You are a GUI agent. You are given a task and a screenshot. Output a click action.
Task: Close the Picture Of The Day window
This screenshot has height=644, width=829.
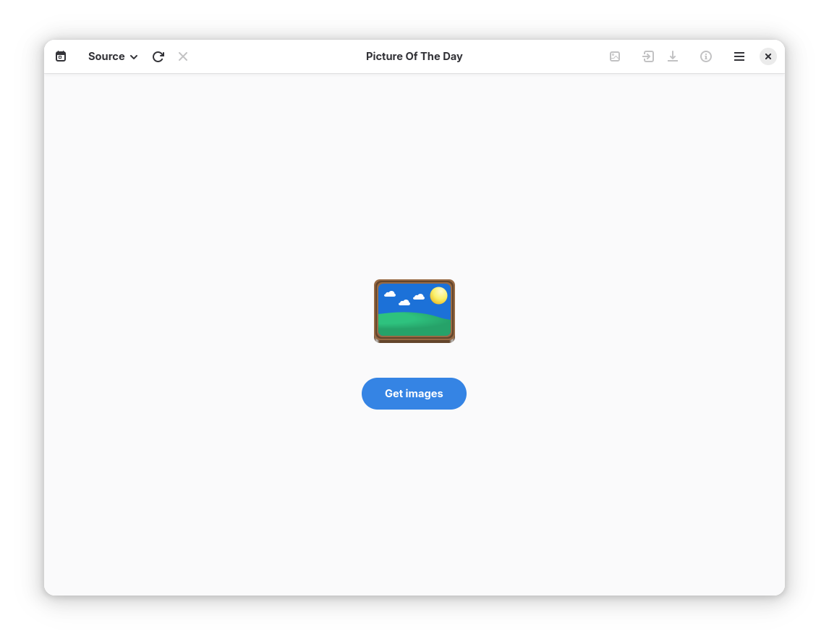pyautogui.click(x=768, y=56)
